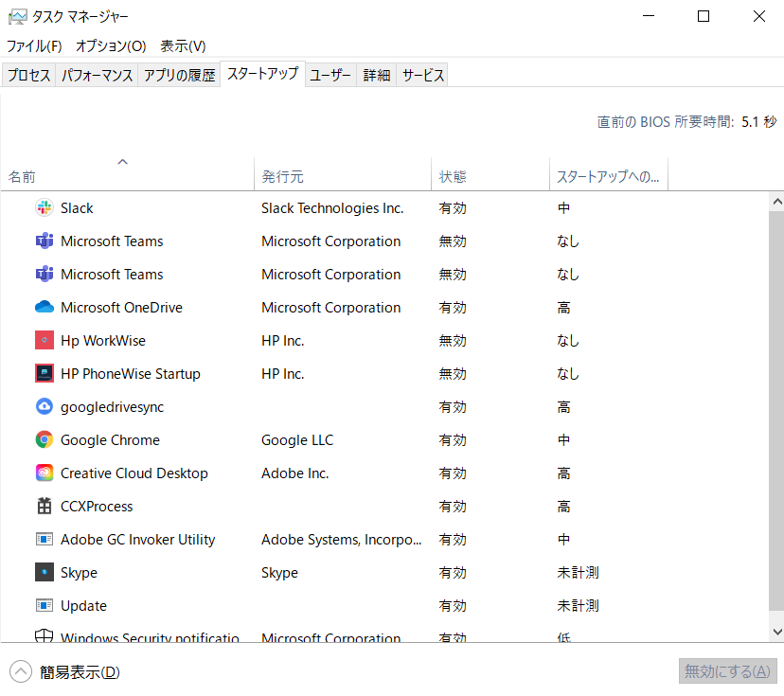Click the Adobe Inc. publisher cell
This screenshot has height=696, width=784.
295,473
